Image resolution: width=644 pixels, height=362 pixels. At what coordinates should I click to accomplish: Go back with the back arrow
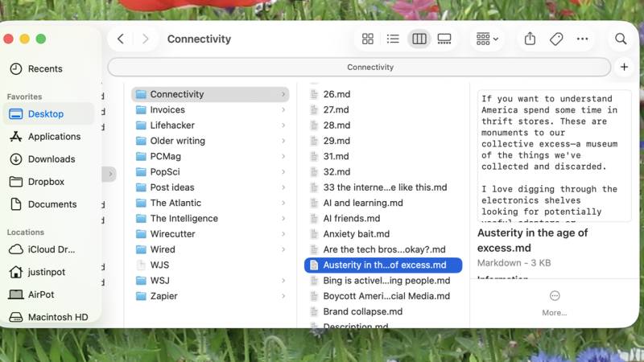point(121,39)
